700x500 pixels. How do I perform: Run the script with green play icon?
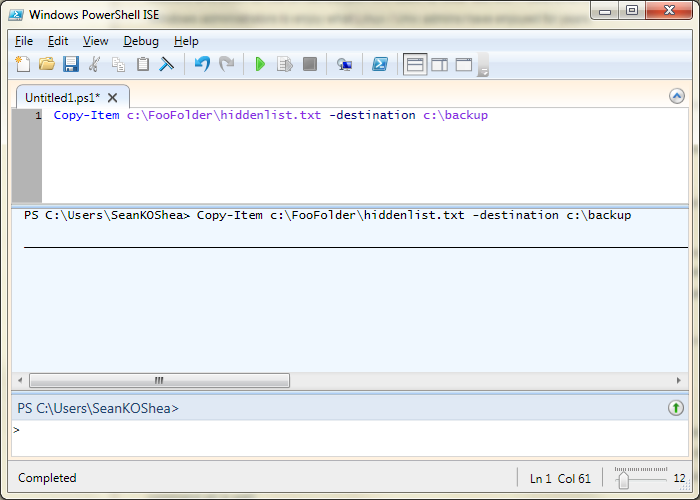[260, 64]
